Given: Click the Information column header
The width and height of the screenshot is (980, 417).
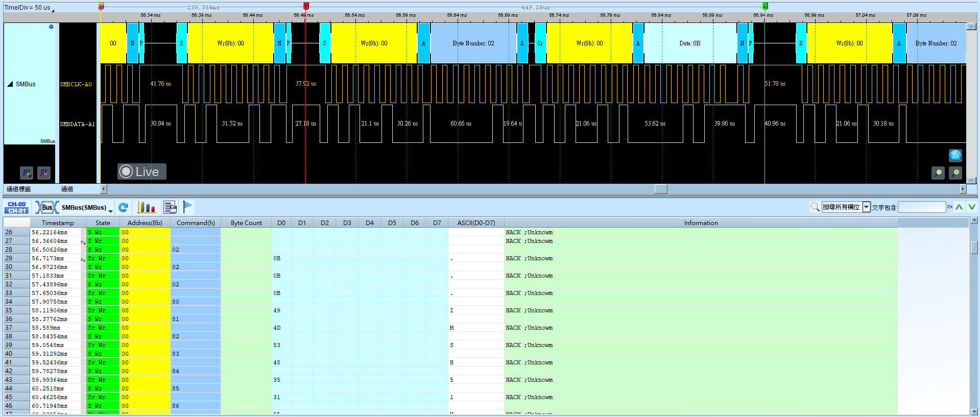Looking at the screenshot, I should point(701,223).
